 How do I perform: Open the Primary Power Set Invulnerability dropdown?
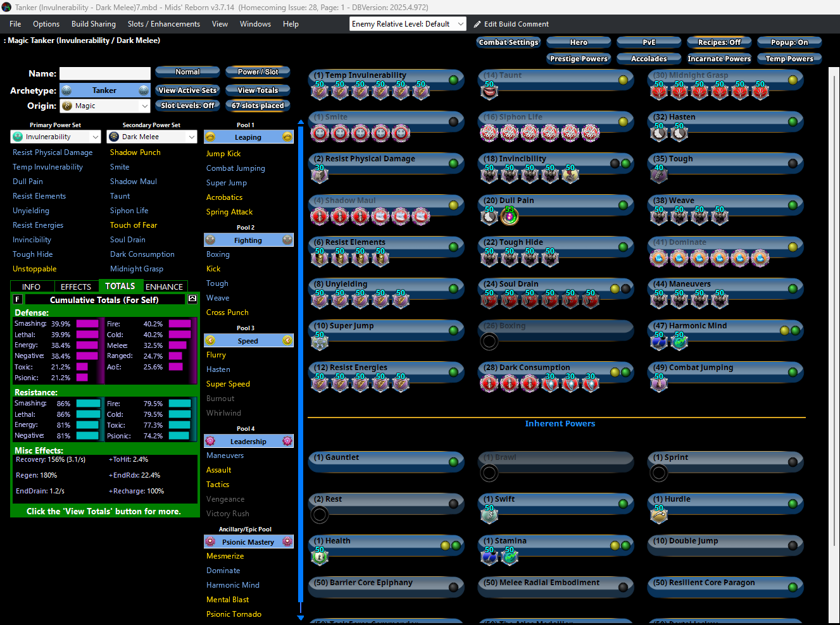coord(96,137)
